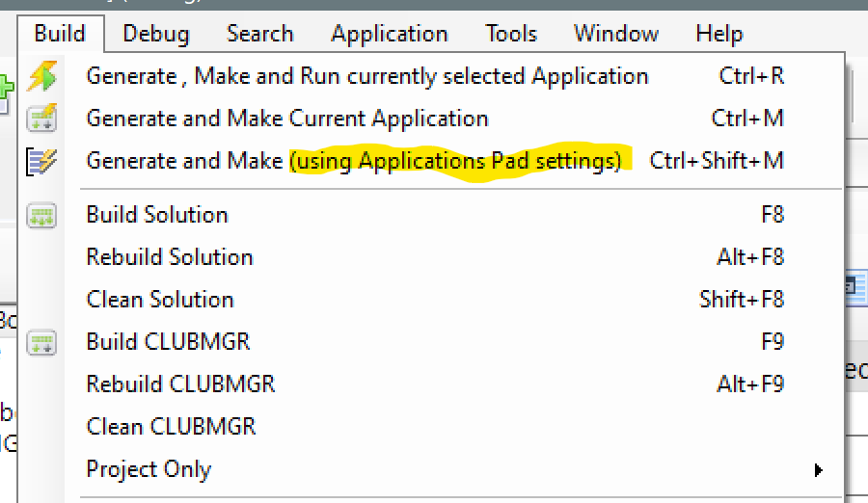
Task: Select Rebuild CLUBMGR
Action: [x=180, y=384]
